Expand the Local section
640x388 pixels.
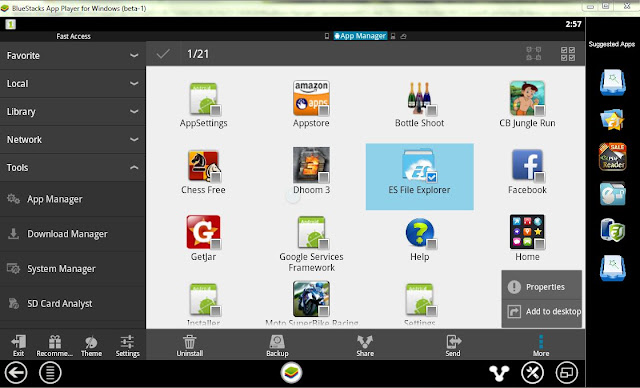pyautogui.click(x=73, y=84)
